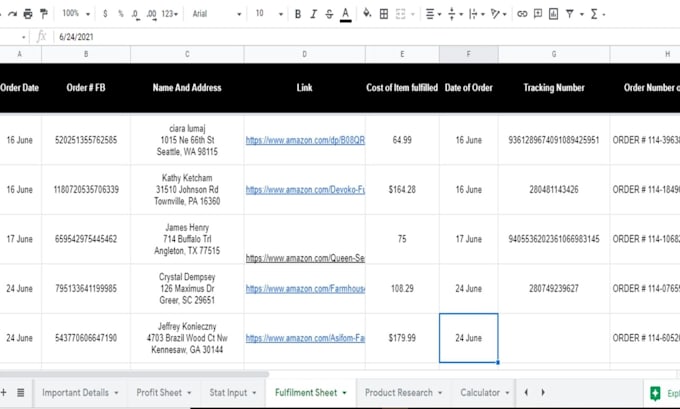Open more number formats 123 dropdown
The height and width of the screenshot is (409, 680).
[x=170, y=14]
